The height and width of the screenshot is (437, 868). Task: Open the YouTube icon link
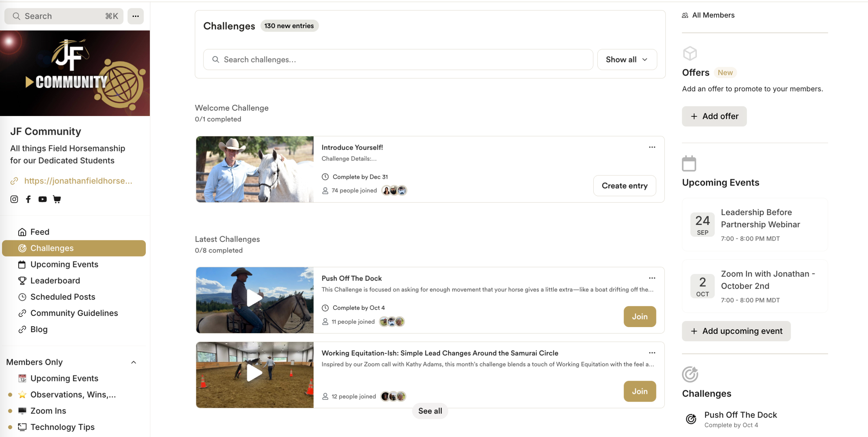42,199
